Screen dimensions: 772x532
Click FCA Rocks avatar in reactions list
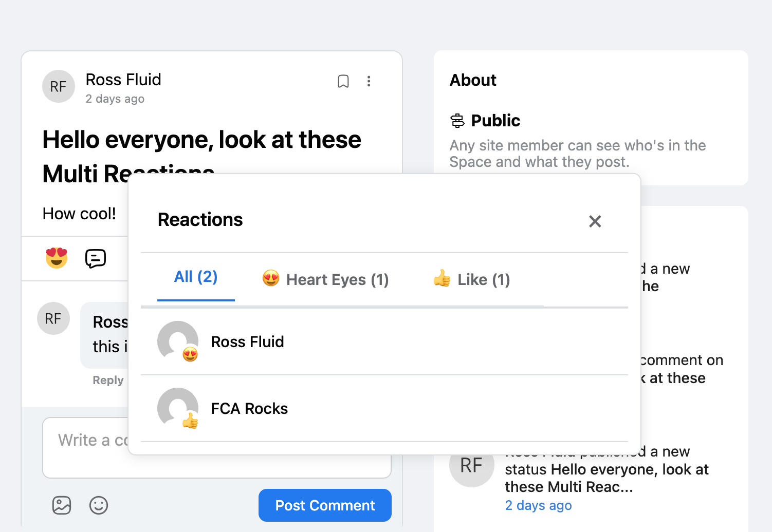point(177,407)
